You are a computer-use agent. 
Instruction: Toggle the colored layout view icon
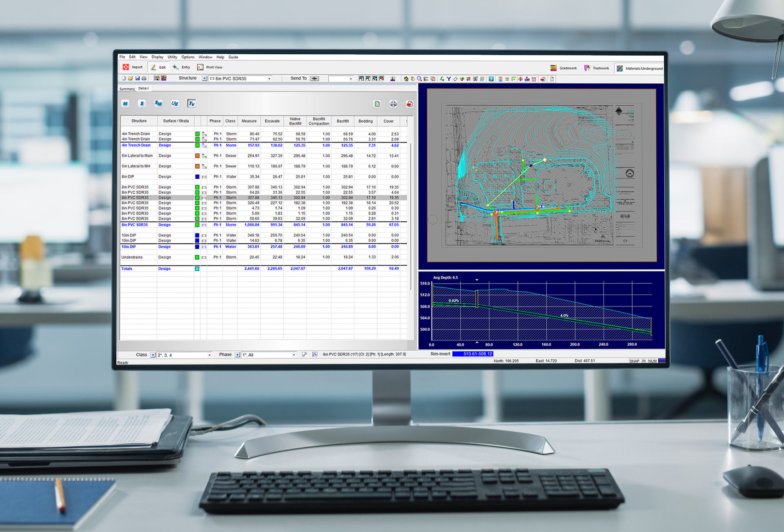(164, 78)
